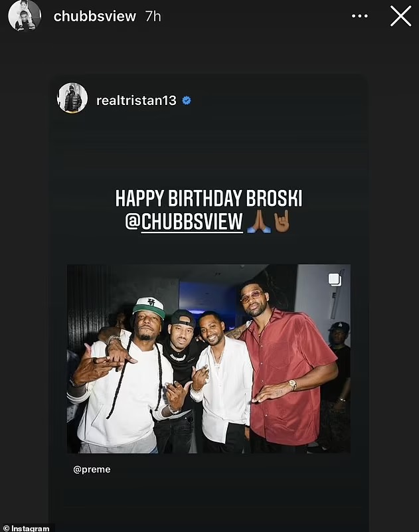Screen dimensions: 419x532
Task: Tap the @CHUBBSVIEW mention
Action: coord(184,222)
